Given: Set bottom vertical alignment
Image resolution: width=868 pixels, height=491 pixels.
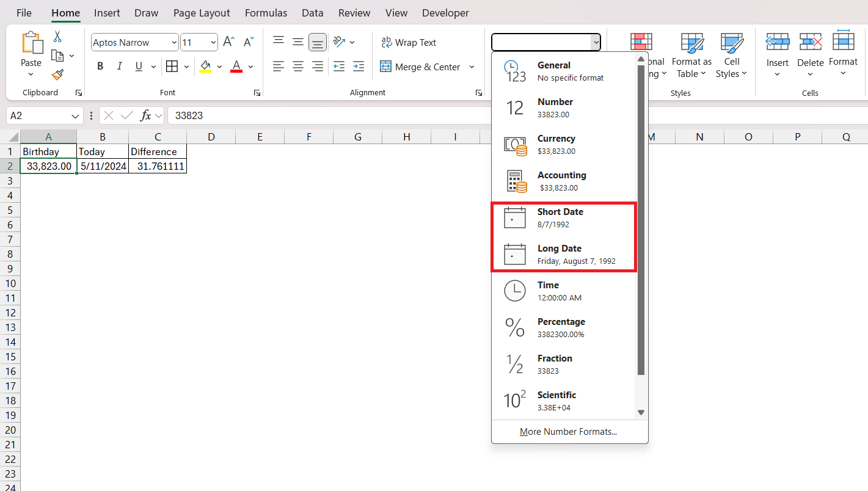Looking at the screenshot, I should (318, 42).
